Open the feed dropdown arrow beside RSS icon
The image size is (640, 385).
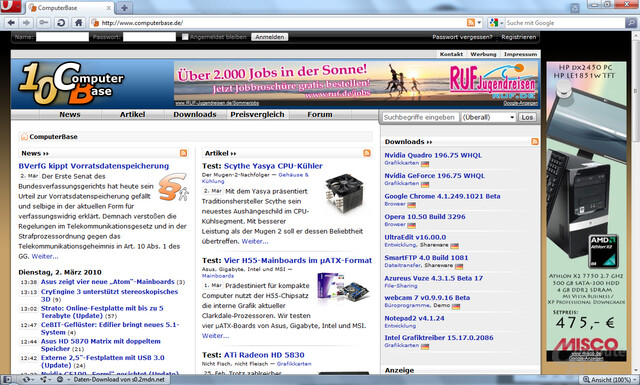(x=479, y=23)
